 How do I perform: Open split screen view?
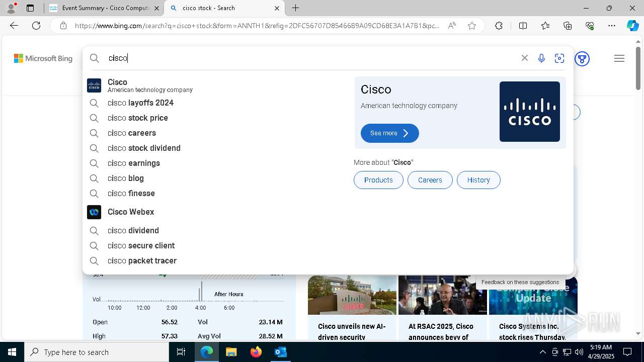[x=523, y=26]
